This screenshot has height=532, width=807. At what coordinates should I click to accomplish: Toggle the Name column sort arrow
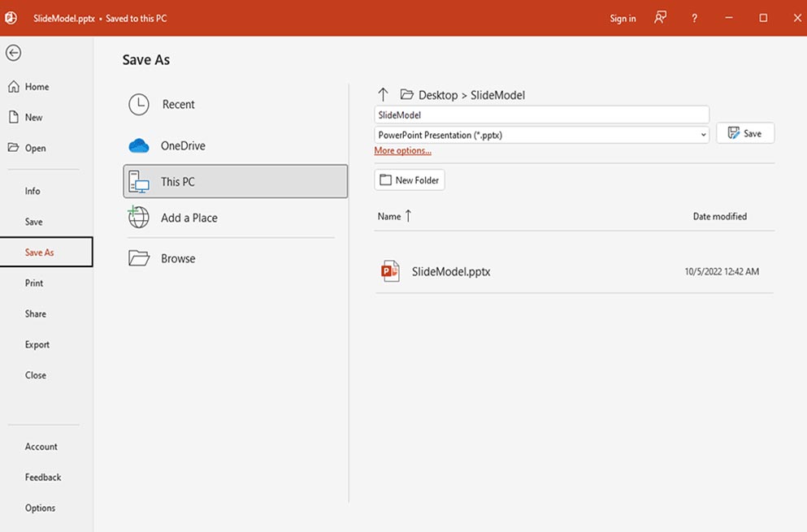pyautogui.click(x=408, y=216)
